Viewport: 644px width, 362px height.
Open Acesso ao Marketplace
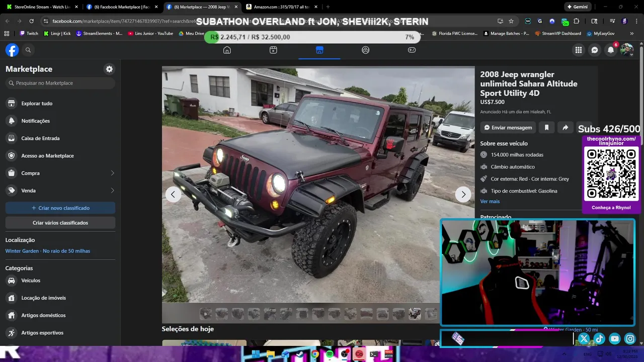click(x=60, y=156)
